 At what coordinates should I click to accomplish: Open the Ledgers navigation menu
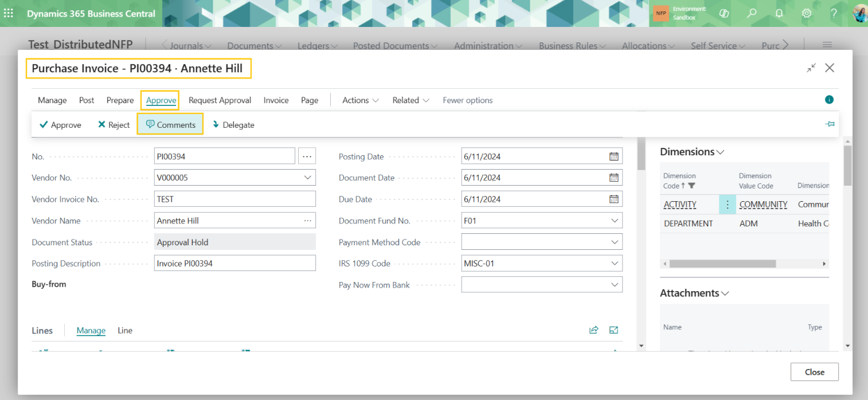point(317,45)
